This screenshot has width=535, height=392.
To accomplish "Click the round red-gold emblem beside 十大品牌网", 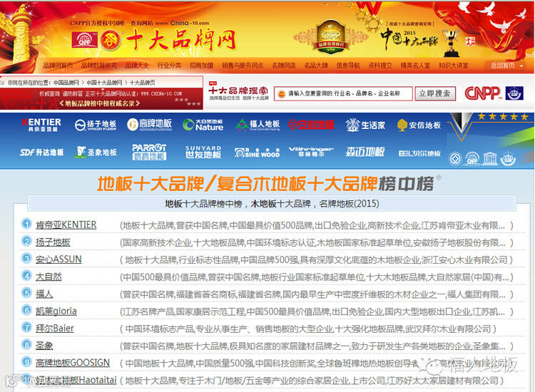I will pos(111,40).
